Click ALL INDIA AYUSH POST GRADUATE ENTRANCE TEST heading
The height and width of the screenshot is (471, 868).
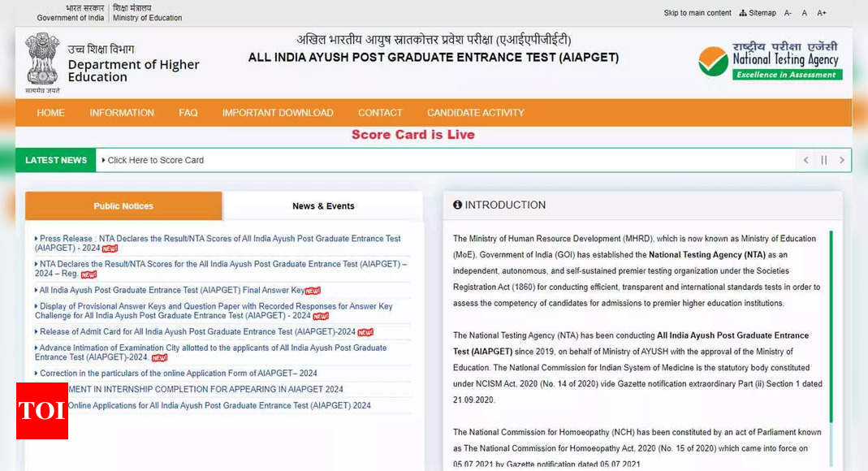click(434, 58)
